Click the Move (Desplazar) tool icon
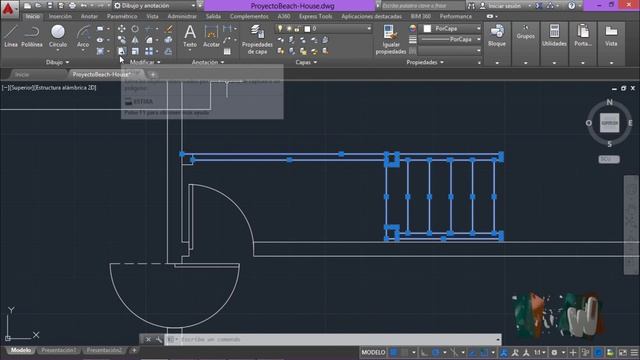Screen dimensions: 640x360 [x=122, y=29]
